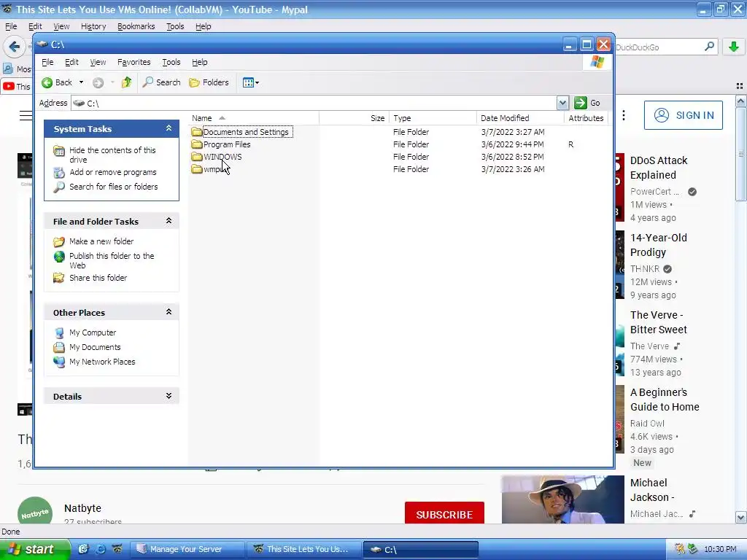Click Mypal downloads green arrow
The width and height of the screenshot is (747, 560).
pyautogui.click(x=734, y=47)
